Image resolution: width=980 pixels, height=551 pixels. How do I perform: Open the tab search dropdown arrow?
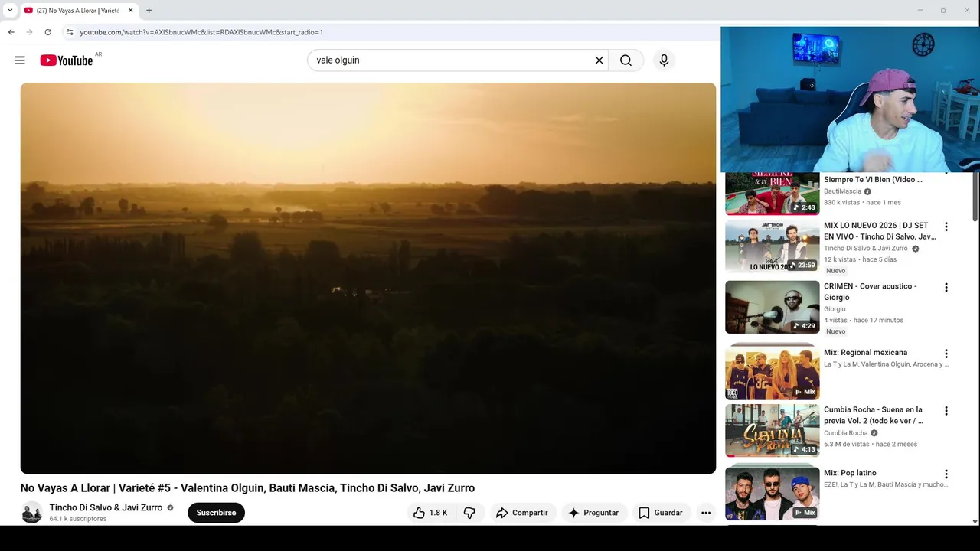point(10,11)
